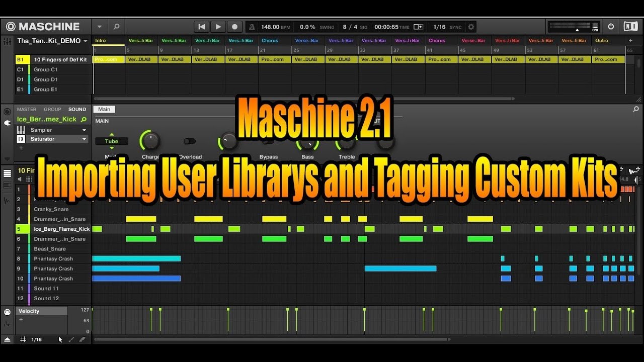The height and width of the screenshot is (362, 644).
Task: Add a plug-in slot with plus
Action: click(21, 148)
